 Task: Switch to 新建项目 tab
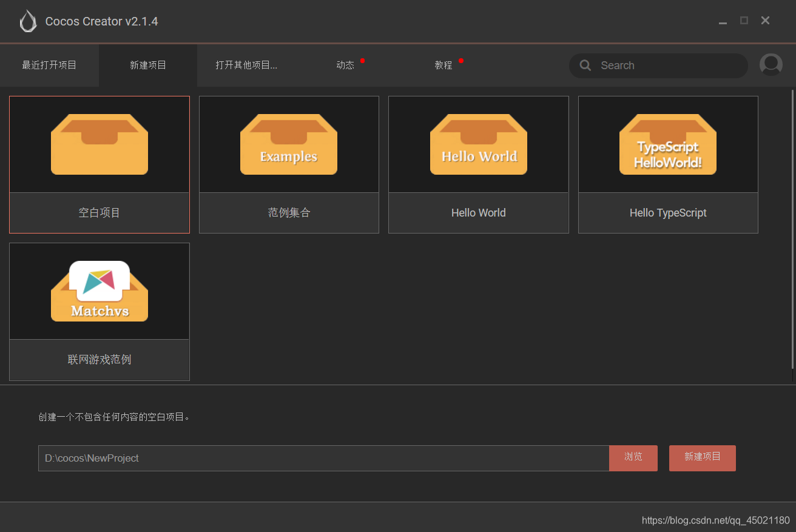148,66
